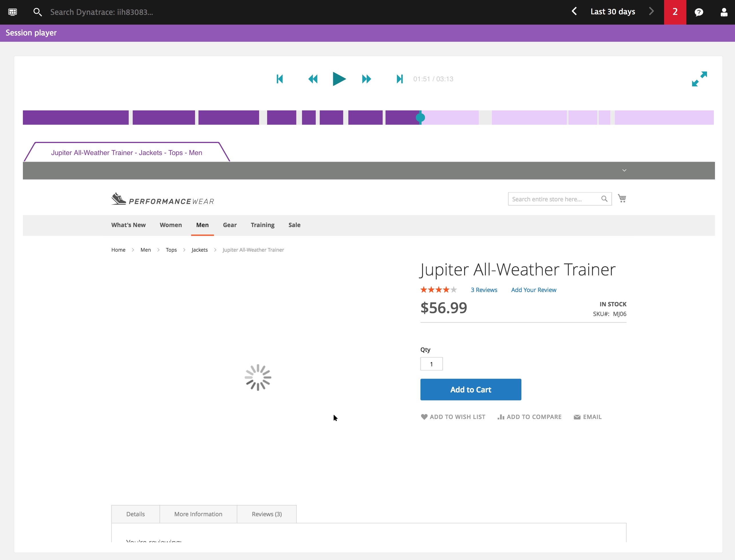Select the Jupiter All-Weather Trainer page tab

(x=127, y=153)
